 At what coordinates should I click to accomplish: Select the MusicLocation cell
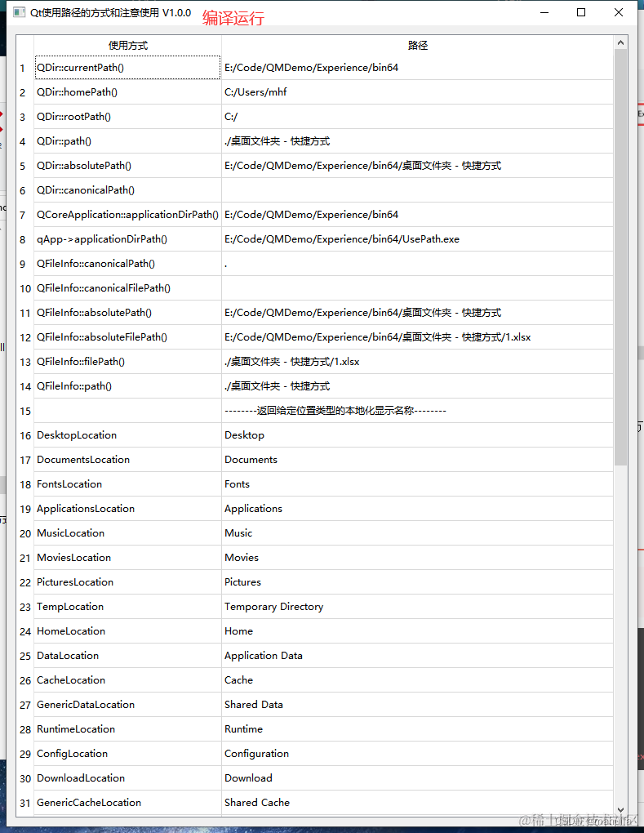point(128,532)
